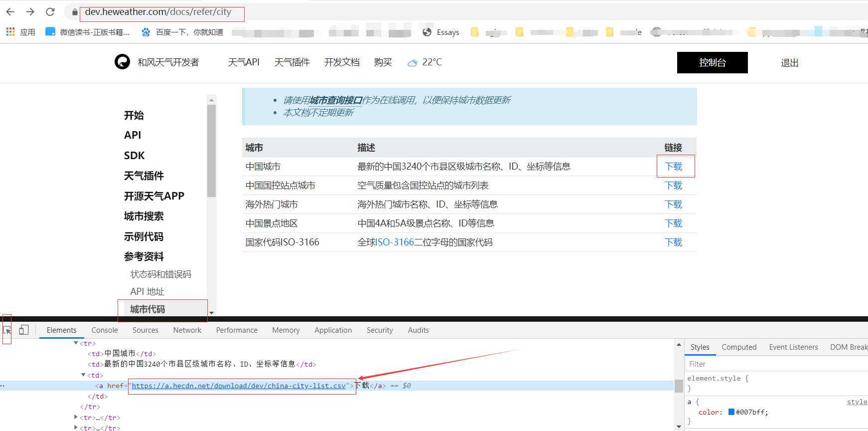Open the 开始 sidebar section
This screenshot has width=868, height=431.
(x=134, y=115)
